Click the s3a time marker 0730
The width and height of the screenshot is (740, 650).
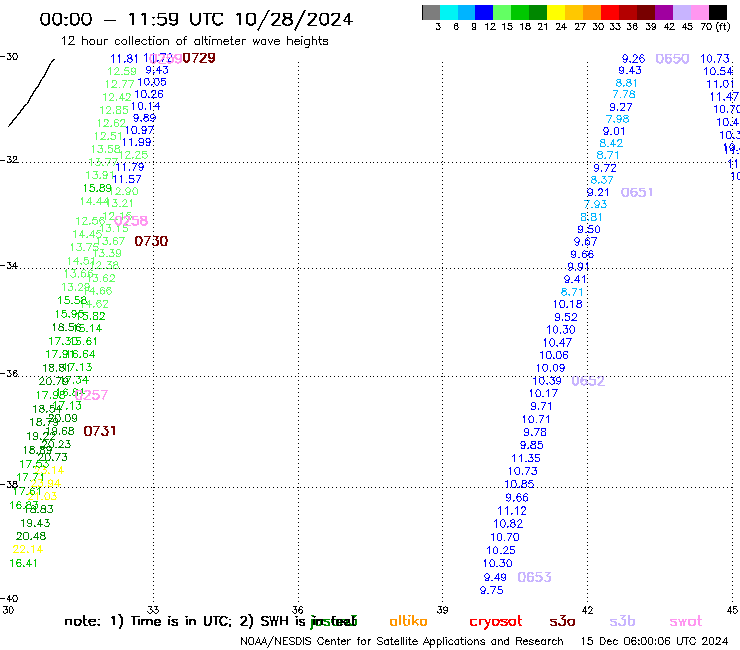[151, 241]
